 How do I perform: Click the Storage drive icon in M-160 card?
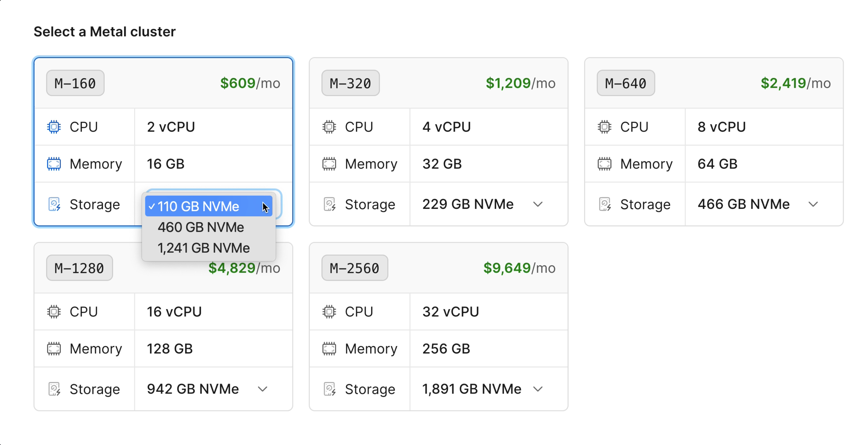pyautogui.click(x=54, y=204)
